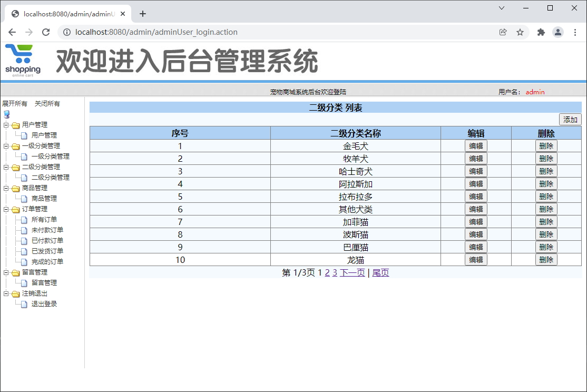Collapse the 商品管理 tree node
The image size is (587, 392).
click(6, 188)
